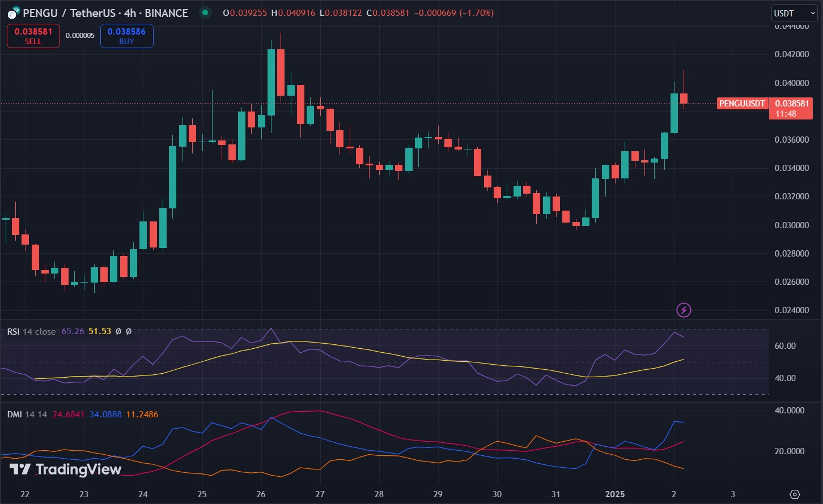Click the red SELL price button
This screenshot has height=504, width=823.
pyautogui.click(x=33, y=36)
